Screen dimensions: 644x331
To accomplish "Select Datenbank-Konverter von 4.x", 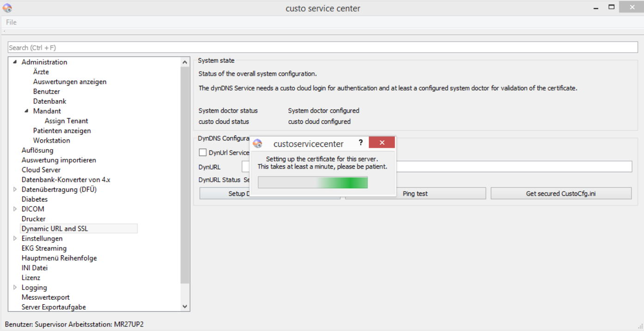I will (x=66, y=180).
